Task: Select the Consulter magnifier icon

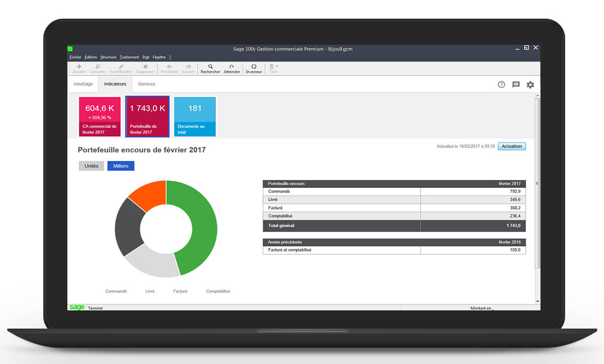Action: click(97, 66)
